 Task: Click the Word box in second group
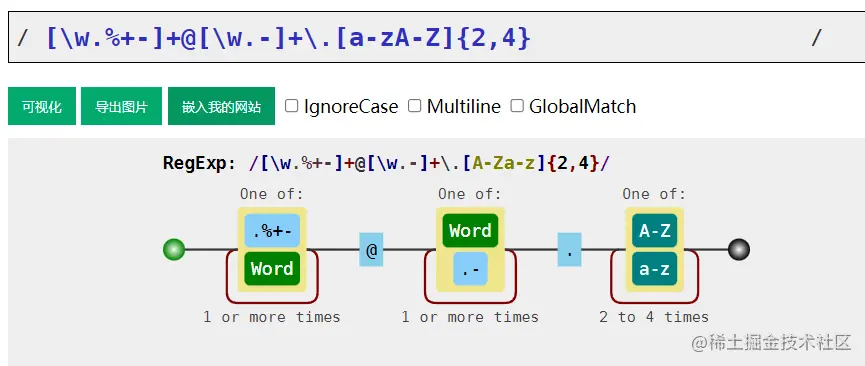pos(470,231)
